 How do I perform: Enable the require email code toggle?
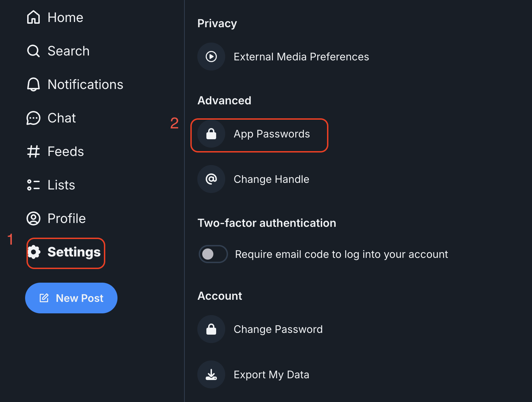pos(213,254)
